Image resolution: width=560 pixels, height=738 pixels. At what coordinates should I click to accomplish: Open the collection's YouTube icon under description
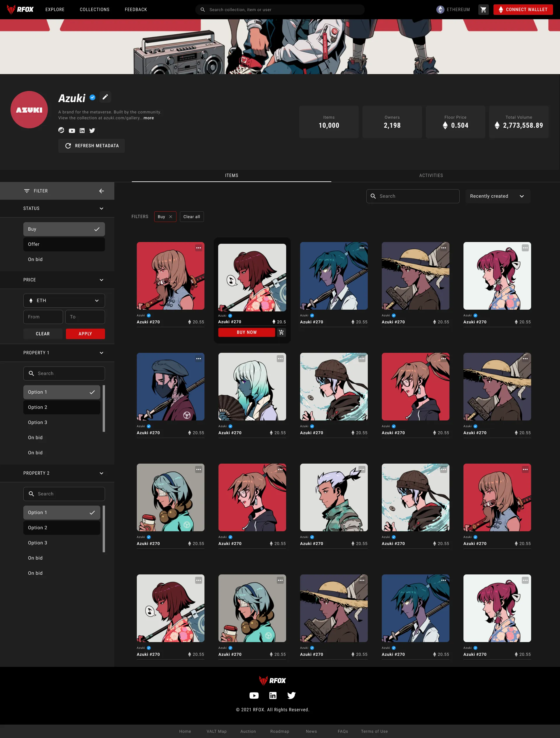pos(72,131)
